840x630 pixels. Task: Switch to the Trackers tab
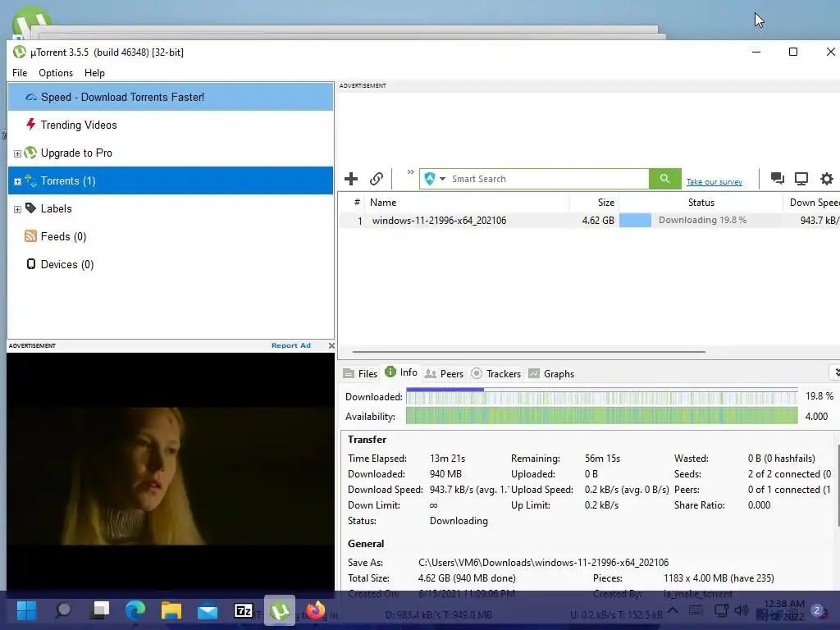(x=496, y=373)
